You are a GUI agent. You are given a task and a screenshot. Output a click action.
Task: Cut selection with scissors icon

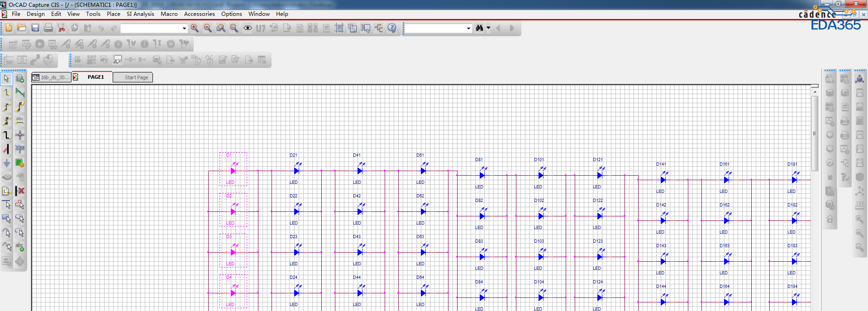(x=61, y=28)
